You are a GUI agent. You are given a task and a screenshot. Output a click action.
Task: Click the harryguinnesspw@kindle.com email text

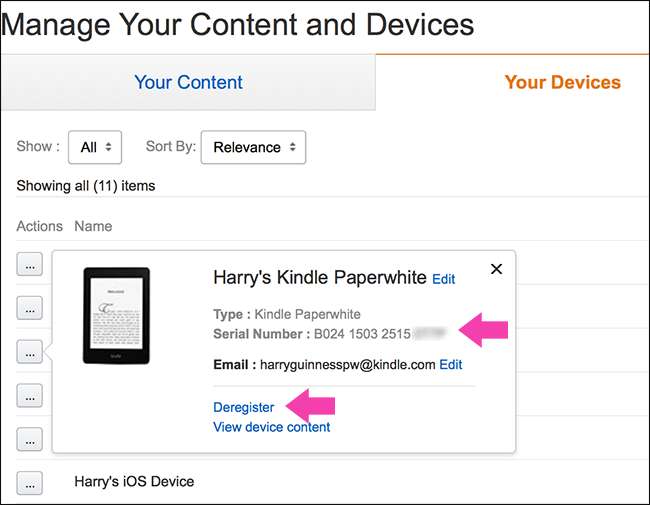347,365
